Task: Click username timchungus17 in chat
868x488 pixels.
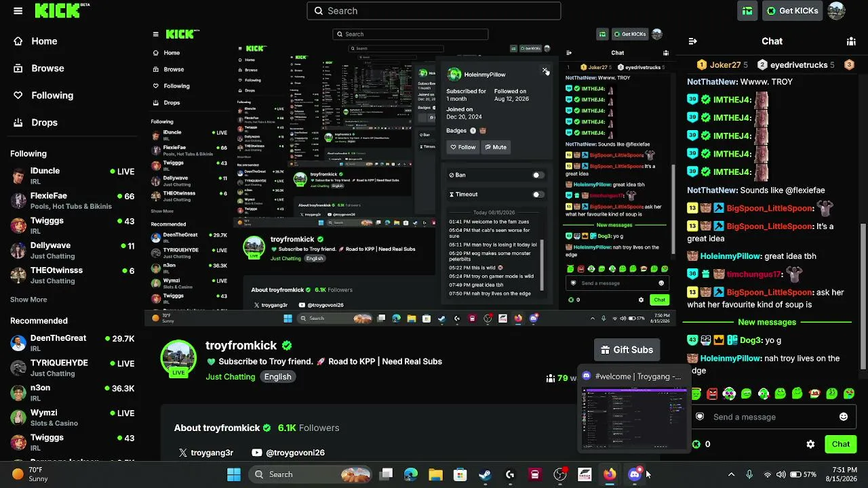Action: [x=753, y=274]
